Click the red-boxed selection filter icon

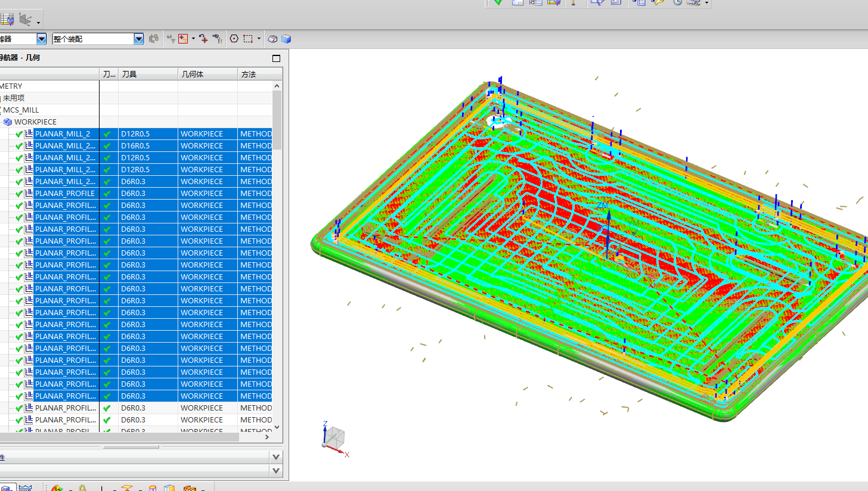click(183, 39)
